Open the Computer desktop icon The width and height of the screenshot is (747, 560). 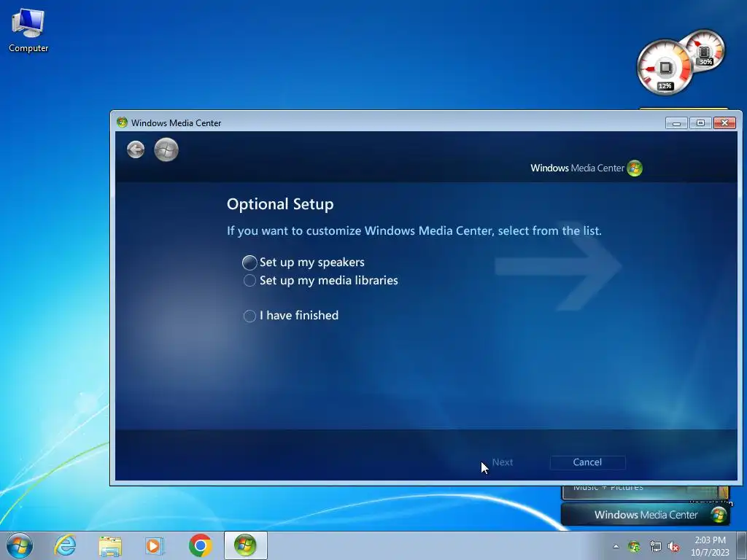28,31
